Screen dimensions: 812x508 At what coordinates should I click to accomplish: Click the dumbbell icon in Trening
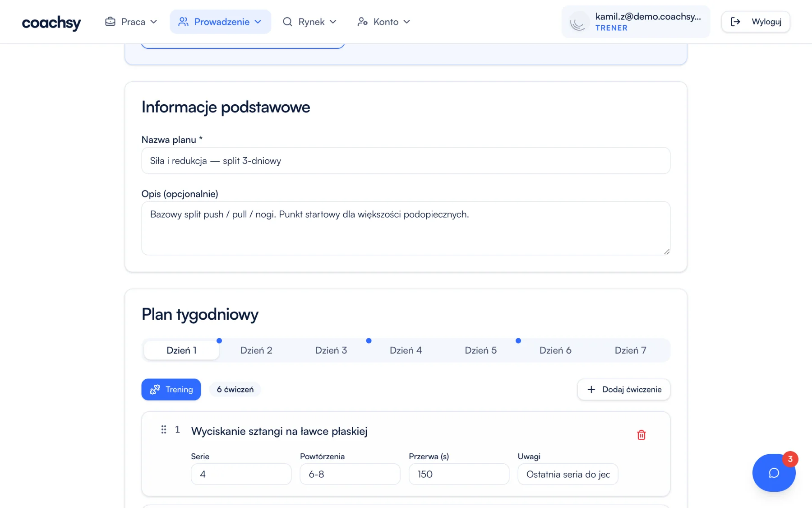[155, 389]
